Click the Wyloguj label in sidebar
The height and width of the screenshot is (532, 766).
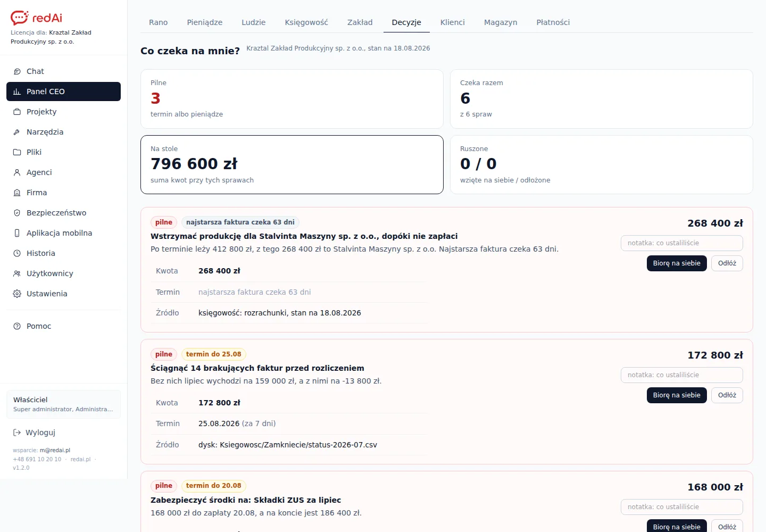(x=40, y=433)
